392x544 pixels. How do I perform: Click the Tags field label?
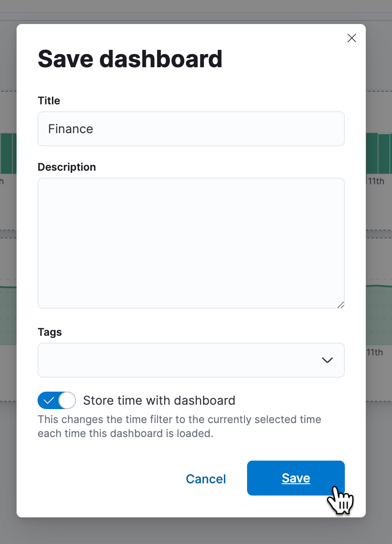50,332
